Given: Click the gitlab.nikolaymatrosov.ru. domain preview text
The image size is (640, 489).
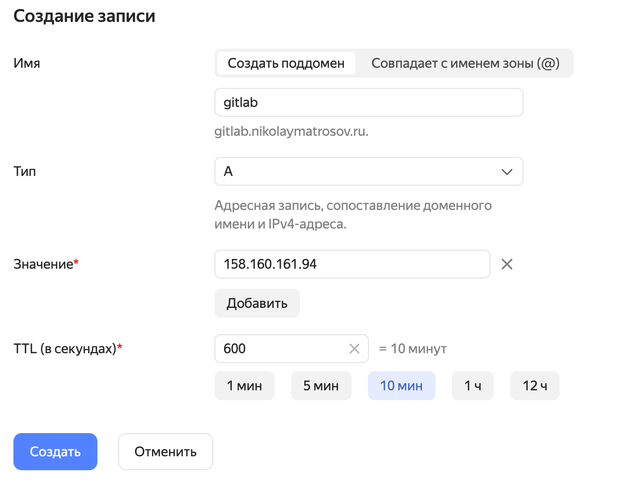Looking at the screenshot, I should pos(291,131).
